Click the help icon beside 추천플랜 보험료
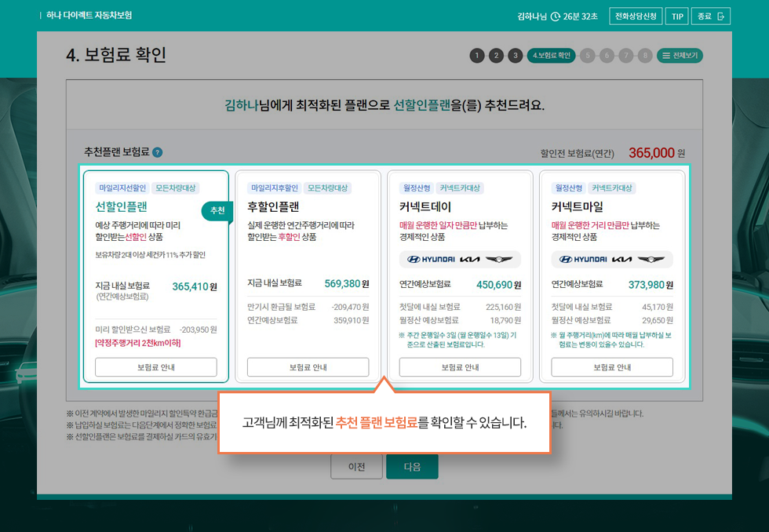 158,152
